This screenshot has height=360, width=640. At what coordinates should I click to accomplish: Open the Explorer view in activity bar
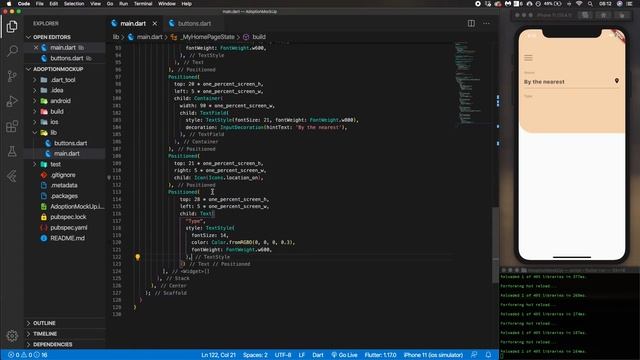[x=12, y=27]
